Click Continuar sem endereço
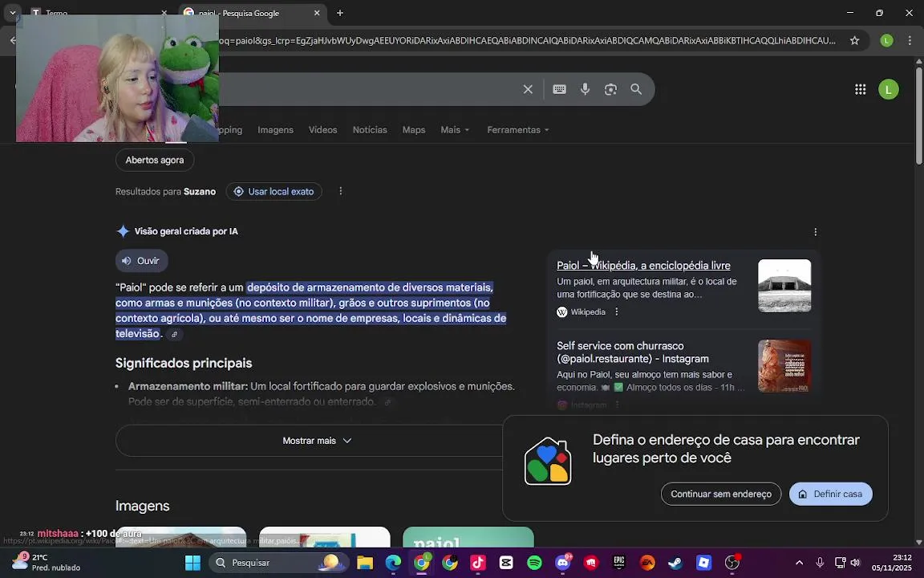This screenshot has width=924, height=578. coord(721,494)
